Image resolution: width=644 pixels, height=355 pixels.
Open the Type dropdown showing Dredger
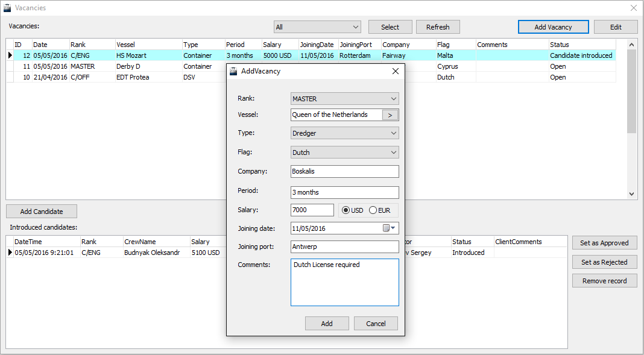coord(344,133)
